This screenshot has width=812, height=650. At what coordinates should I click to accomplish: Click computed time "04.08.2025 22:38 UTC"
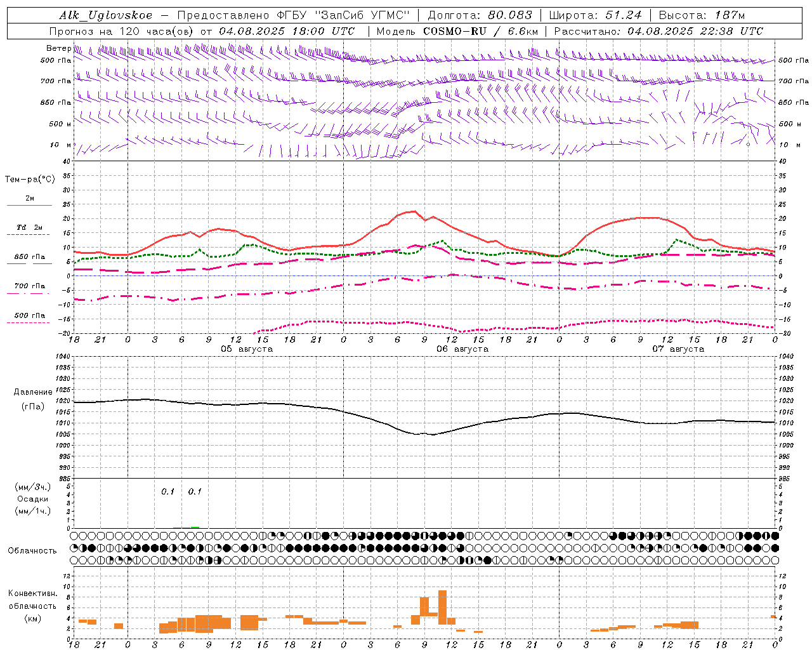pos(695,31)
